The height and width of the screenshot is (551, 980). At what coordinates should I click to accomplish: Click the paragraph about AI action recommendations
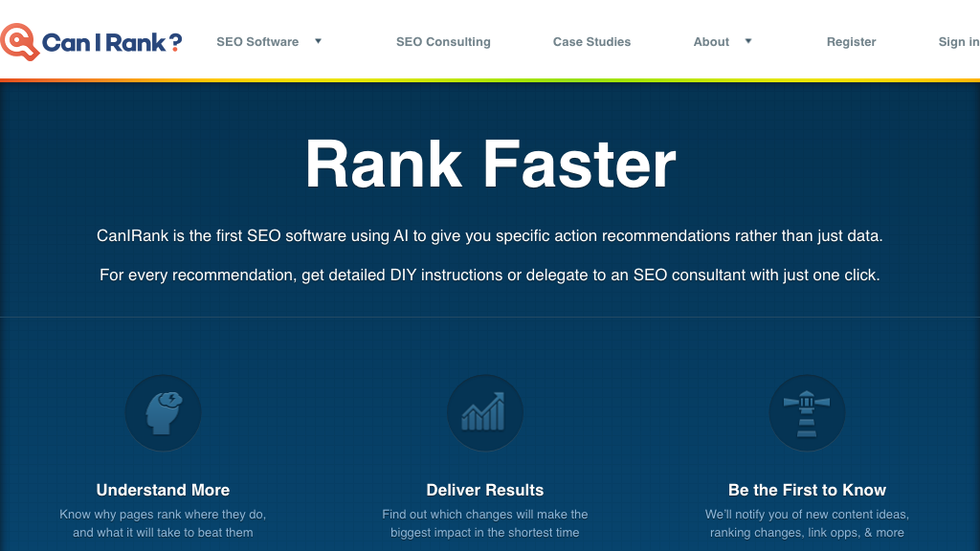click(490, 235)
